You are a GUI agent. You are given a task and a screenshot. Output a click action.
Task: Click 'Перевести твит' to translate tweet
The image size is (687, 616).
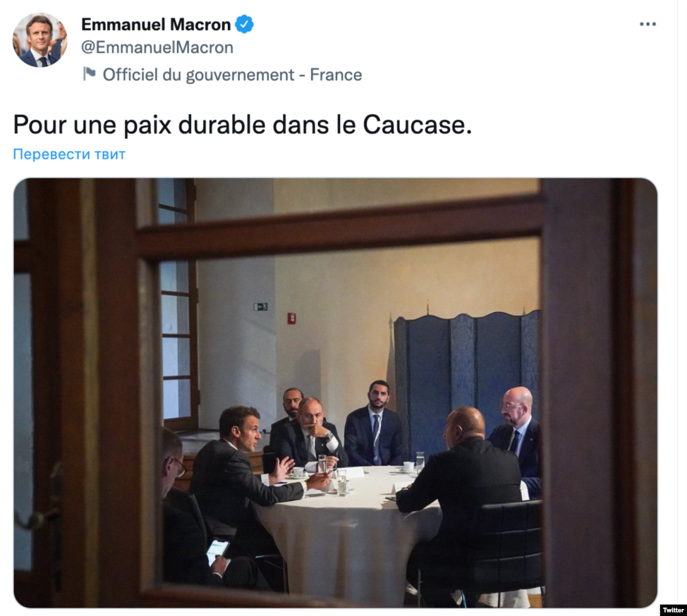coord(69,154)
